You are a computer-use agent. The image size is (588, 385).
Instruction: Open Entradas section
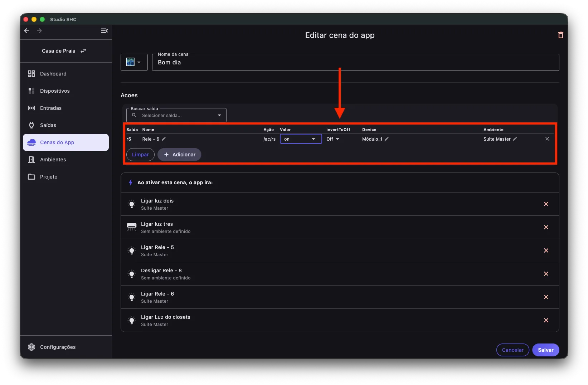tap(66, 108)
